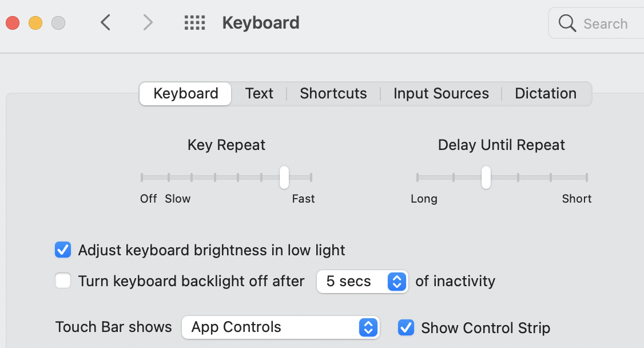
Task: Expand the Touch Bar shows App Controls dropdown
Action: tap(280, 327)
